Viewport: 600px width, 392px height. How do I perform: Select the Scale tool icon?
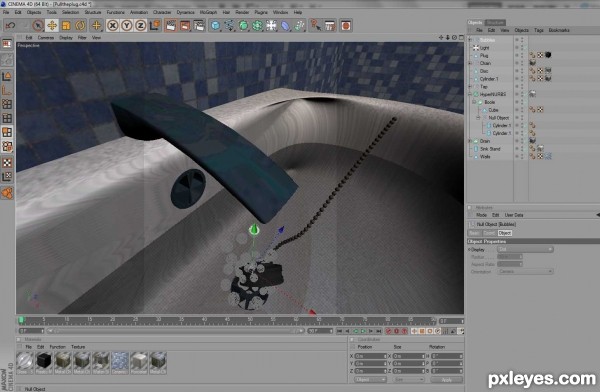[x=66, y=26]
